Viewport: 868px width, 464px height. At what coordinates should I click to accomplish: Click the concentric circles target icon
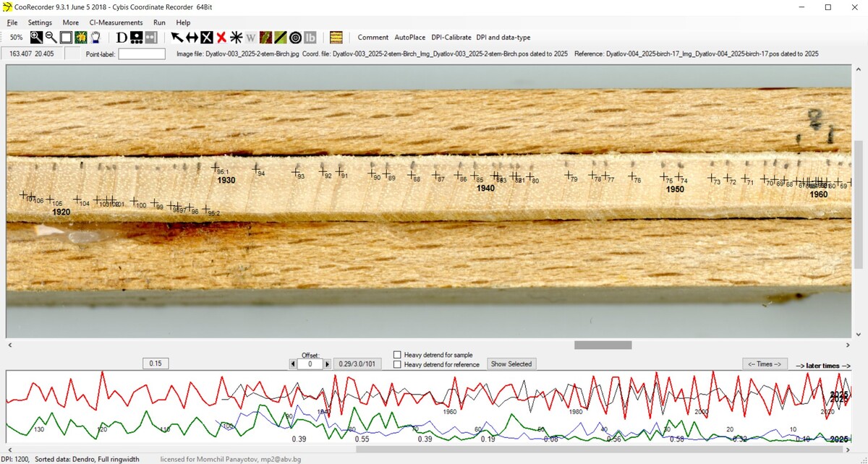pos(295,38)
